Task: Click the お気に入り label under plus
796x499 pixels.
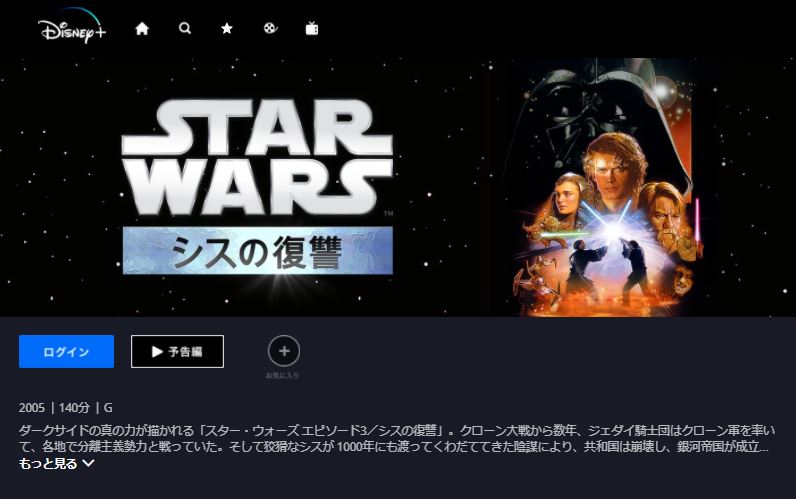Action: tap(283, 376)
